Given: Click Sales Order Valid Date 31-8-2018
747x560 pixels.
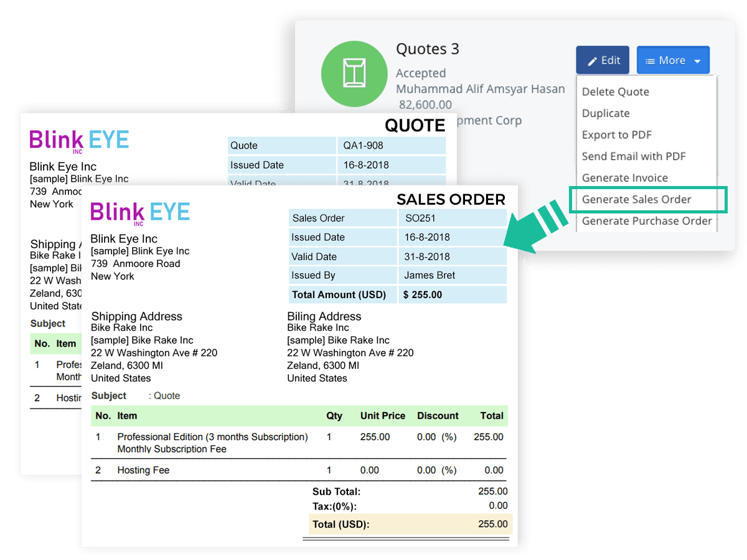Looking at the screenshot, I should point(427,256).
